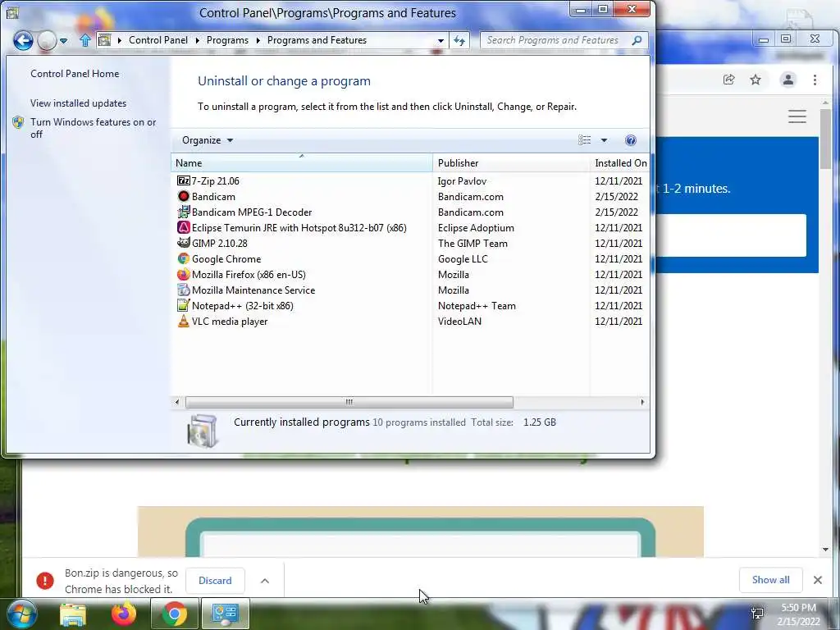Click the Bandicam MPEG-1 Decoder icon
The height and width of the screenshot is (630, 840).
click(183, 212)
